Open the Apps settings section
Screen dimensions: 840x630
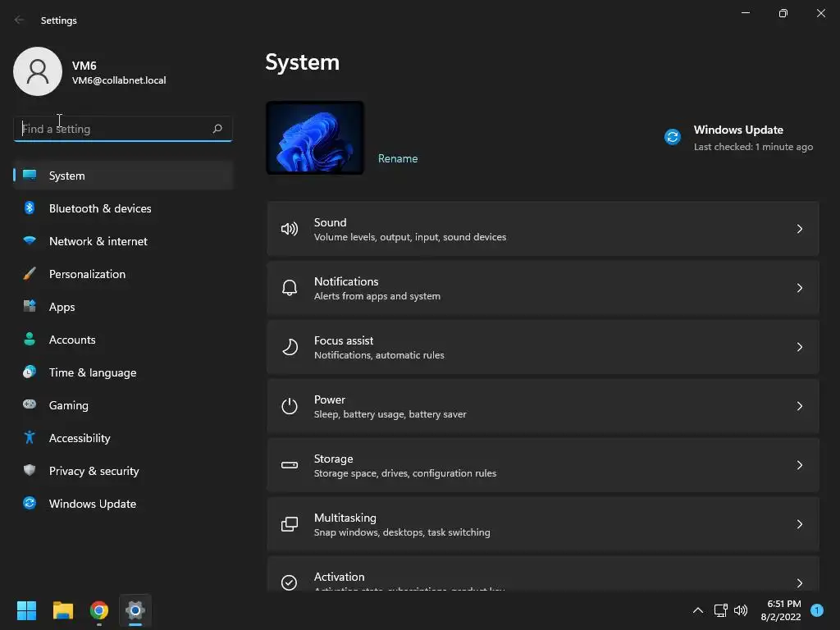62,307
